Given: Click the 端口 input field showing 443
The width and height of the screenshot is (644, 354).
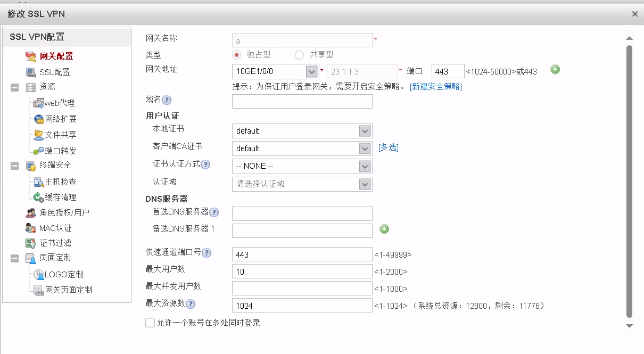Looking at the screenshot, I should pyautogui.click(x=448, y=71).
